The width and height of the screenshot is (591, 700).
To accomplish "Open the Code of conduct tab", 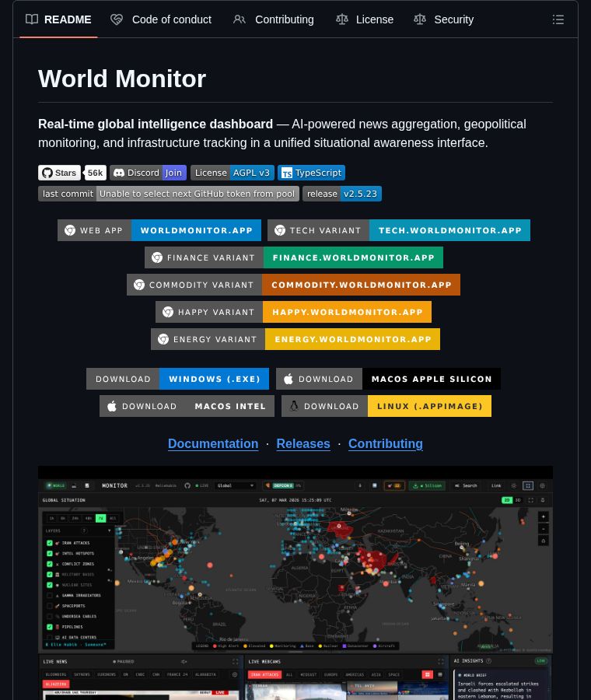I will point(161,19).
